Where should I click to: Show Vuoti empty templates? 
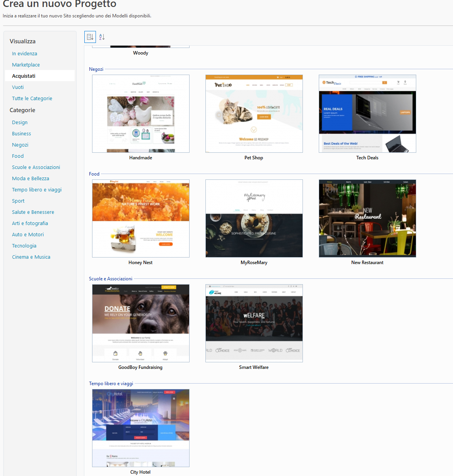pos(18,87)
